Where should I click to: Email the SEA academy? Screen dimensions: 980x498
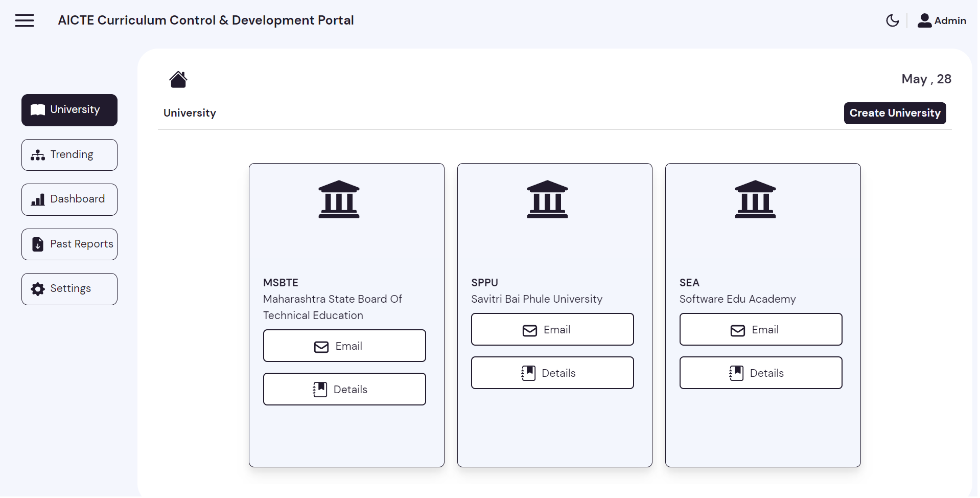coord(761,329)
